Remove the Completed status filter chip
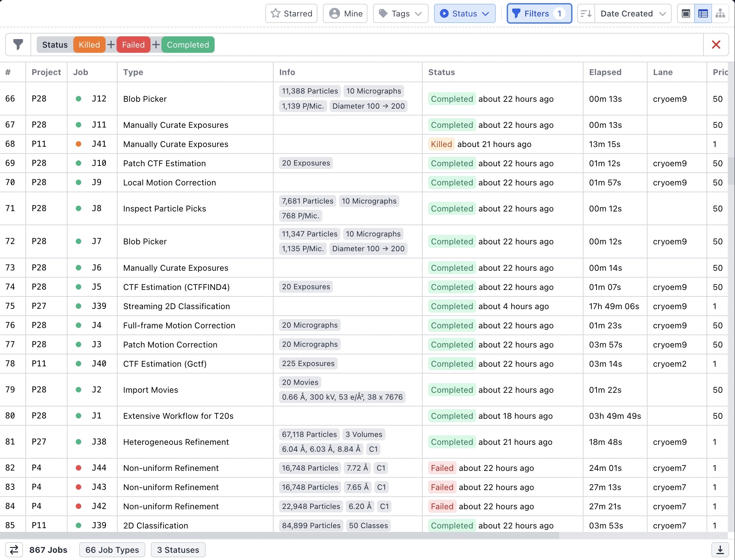 (x=188, y=45)
